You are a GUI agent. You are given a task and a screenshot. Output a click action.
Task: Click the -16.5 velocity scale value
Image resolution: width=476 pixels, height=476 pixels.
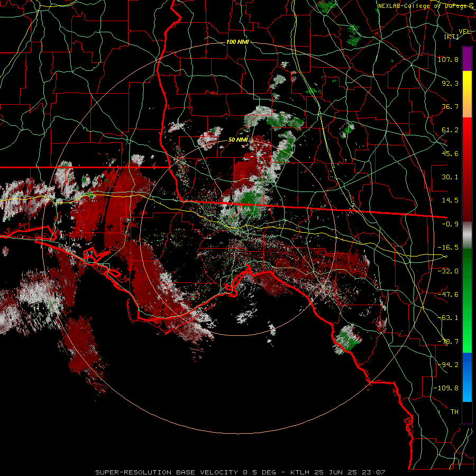[x=448, y=248]
